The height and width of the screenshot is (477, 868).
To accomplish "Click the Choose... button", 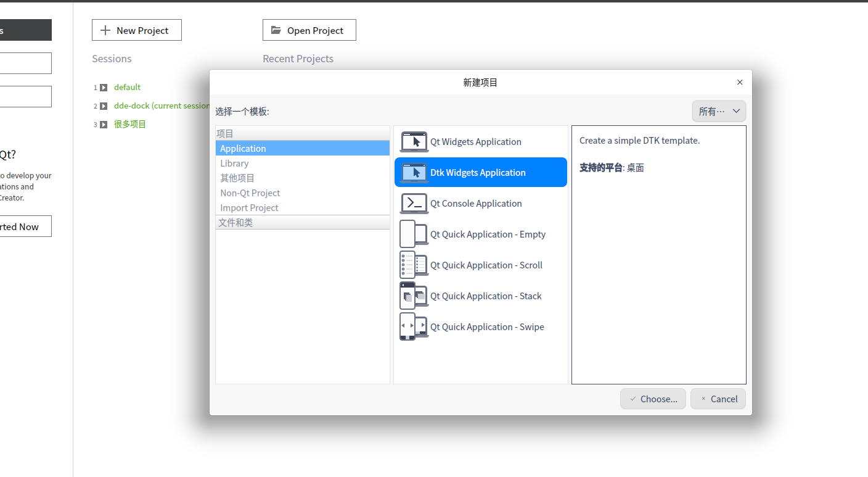I will (x=653, y=399).
